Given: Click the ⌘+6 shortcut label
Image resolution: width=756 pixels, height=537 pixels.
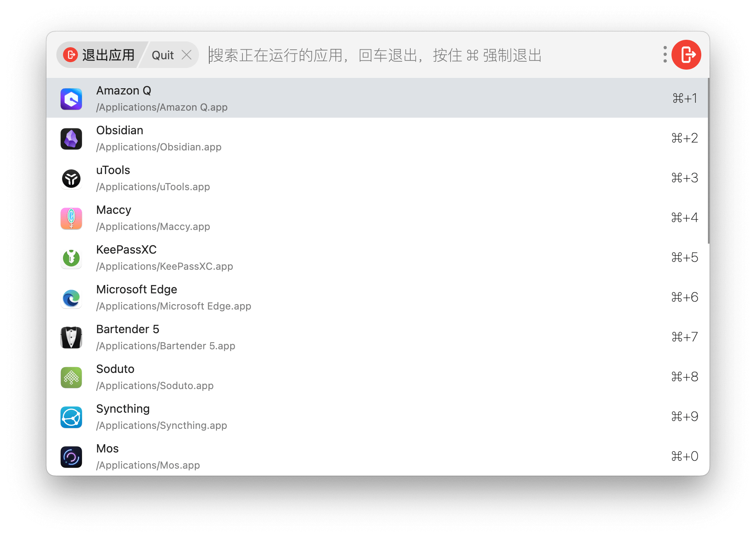Looking at the screenshot, I should (x=685, y=297).
